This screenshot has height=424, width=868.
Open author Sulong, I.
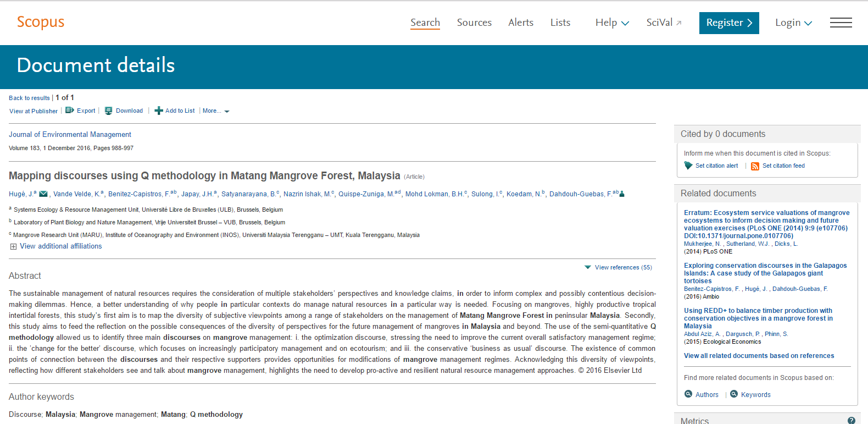point(485,194)
